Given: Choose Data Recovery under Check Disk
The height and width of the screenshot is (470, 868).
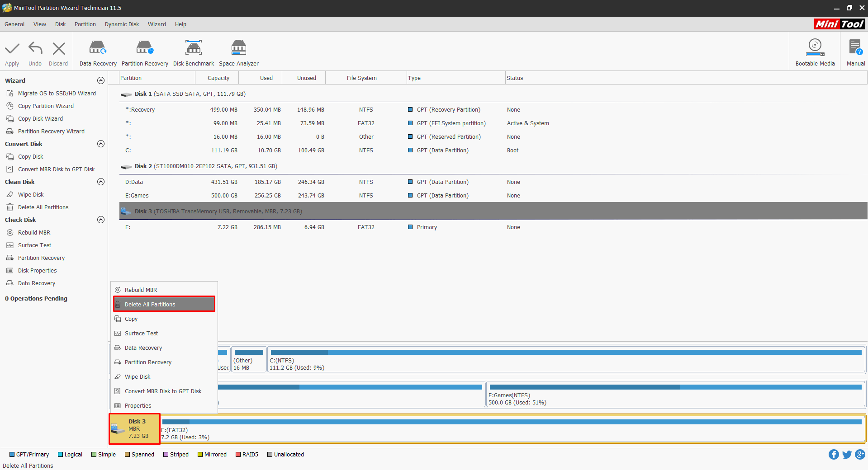Looking at the screenshot, I should pos(36,283).
